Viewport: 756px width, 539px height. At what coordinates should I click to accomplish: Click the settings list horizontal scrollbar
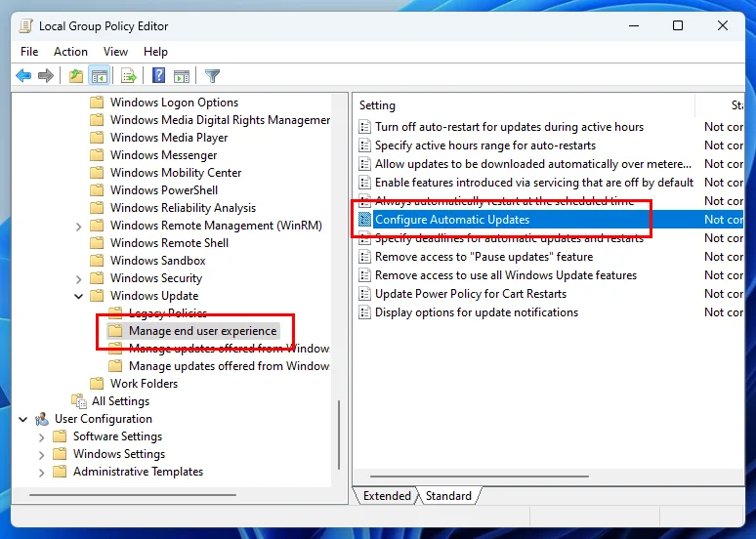480,477
